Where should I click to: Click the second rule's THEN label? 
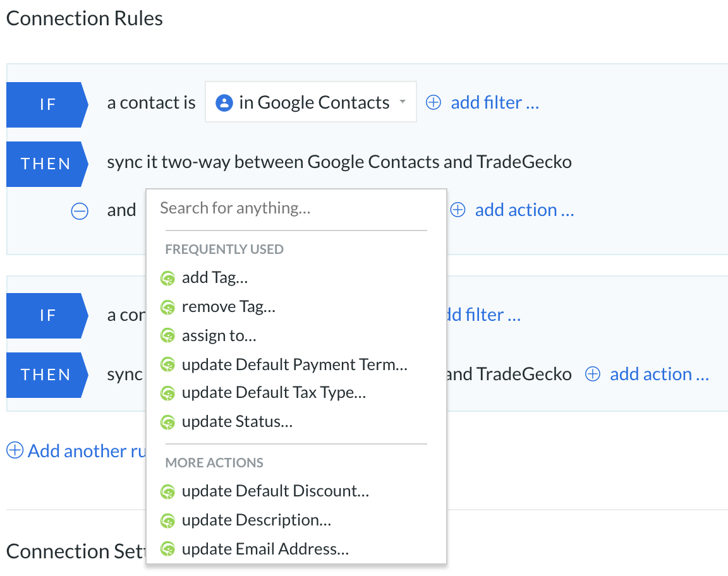(47, 375)
